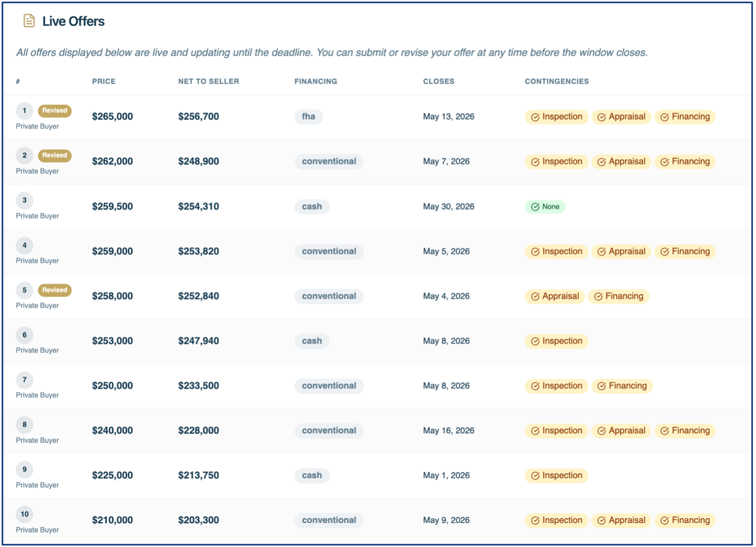This screenshot has height=547, width=756.
Task: Click the Revised badge on offer 2
Action: click(x=54, y=155)
